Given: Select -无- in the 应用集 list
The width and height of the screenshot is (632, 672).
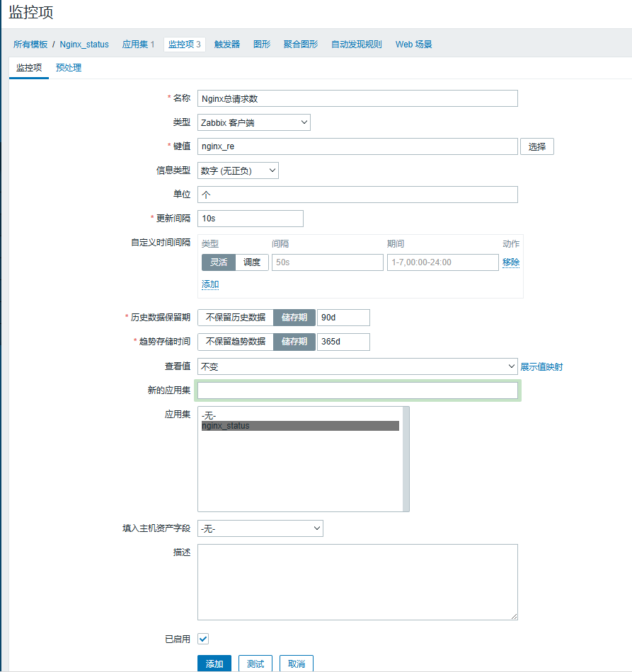Looking at the screenshot, I should coord(300,416).
